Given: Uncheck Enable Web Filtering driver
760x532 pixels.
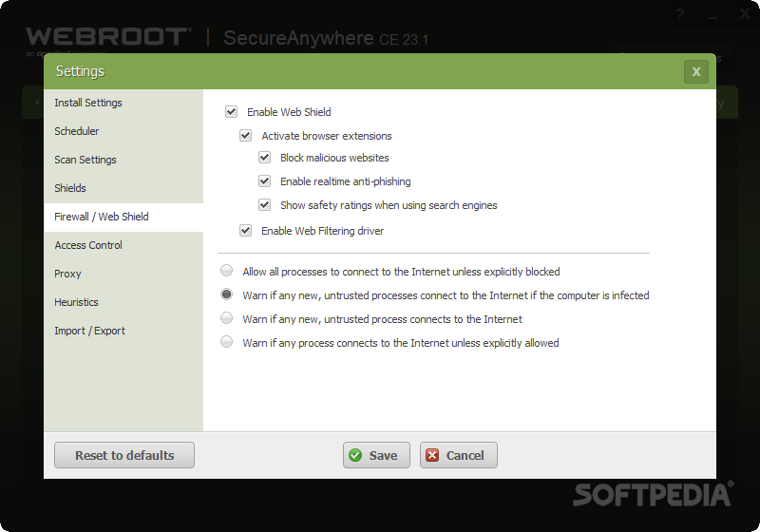Looking at the screenshot, I should [246, 231].
